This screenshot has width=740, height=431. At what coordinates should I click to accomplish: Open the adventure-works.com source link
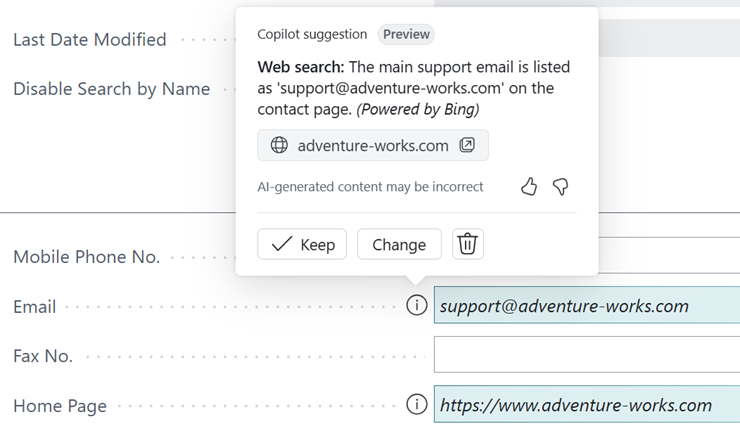[373, 145]
